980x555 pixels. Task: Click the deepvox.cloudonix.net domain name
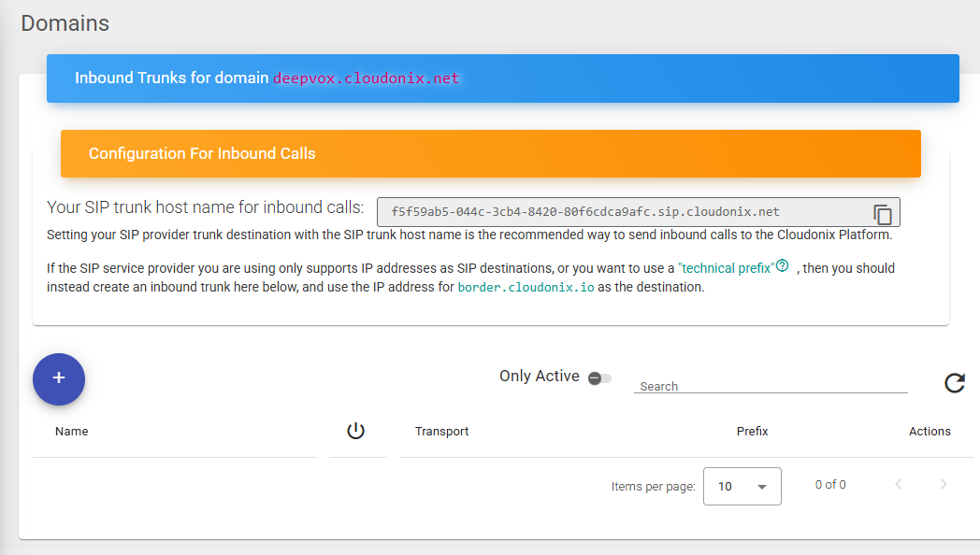[366, 78]
